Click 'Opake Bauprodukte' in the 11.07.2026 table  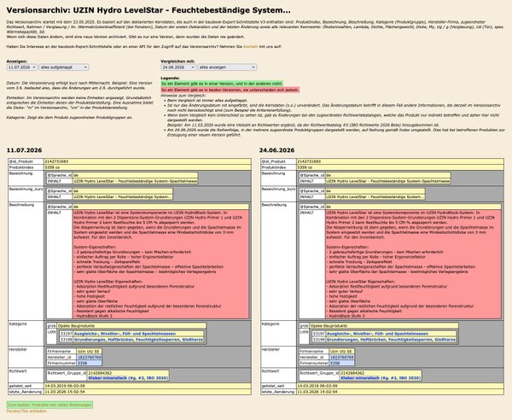pos(131,325)
